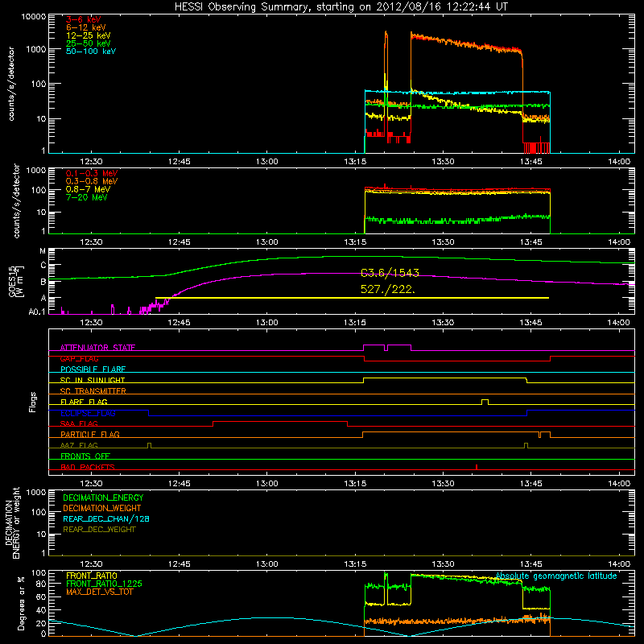Click the C3.6/1543 flare annotation
Viewport: 644px width, 644px height.
[x=390, y=273]
